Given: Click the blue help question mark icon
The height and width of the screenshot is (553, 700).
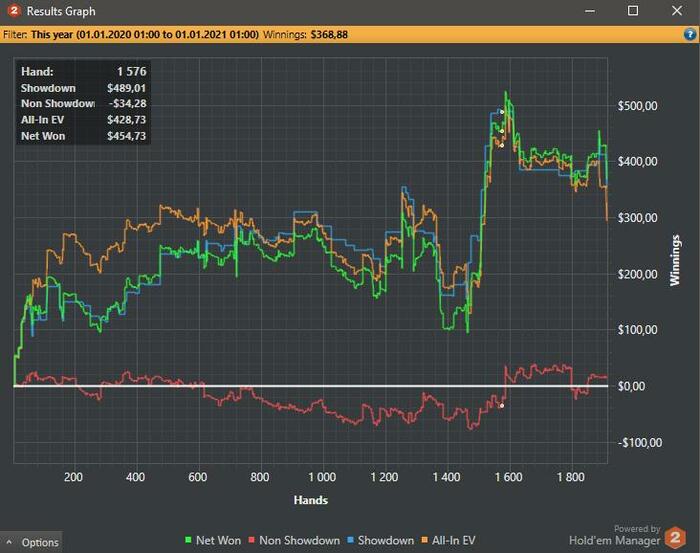Looking at the screenshot, I should click(690, 34).
